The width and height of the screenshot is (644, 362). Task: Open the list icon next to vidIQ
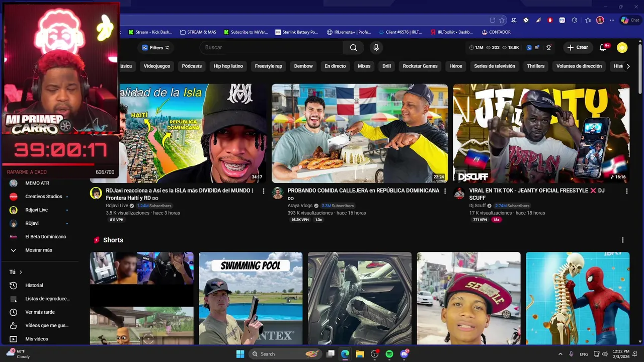(x=537, y=47)
